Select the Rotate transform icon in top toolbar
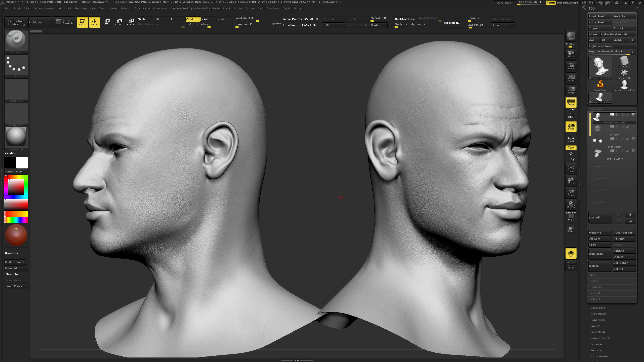The image size is (644, 362). coord(131,22)
